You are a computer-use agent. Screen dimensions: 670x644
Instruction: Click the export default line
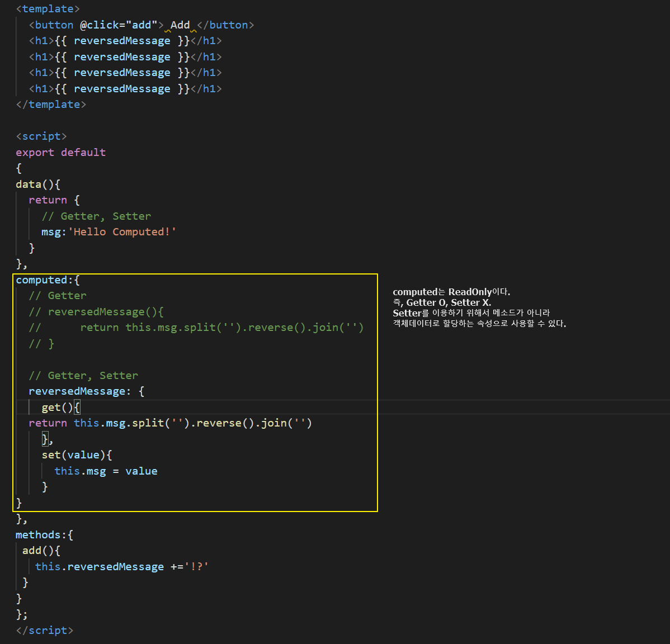(x=60, y=153)
